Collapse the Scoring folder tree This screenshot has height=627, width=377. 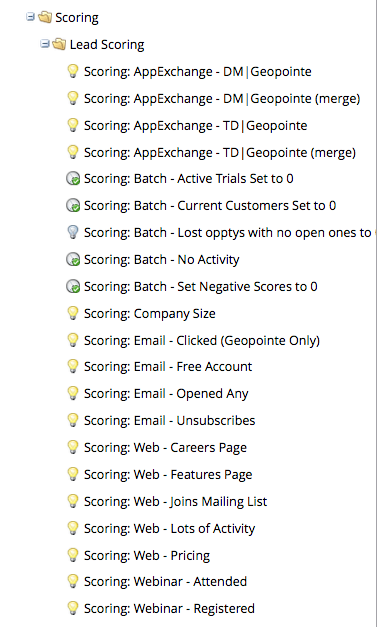tap(30, 17)
